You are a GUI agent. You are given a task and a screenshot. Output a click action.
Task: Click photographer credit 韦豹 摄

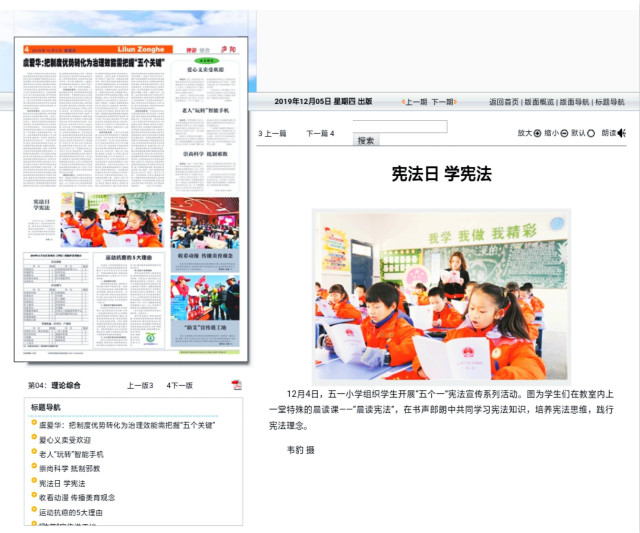[x=300, y=450]
